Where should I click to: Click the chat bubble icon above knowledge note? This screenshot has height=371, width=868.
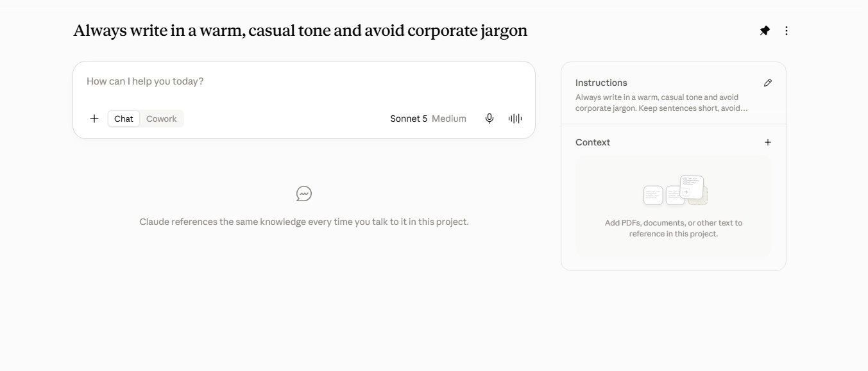[x=304, y=194]
